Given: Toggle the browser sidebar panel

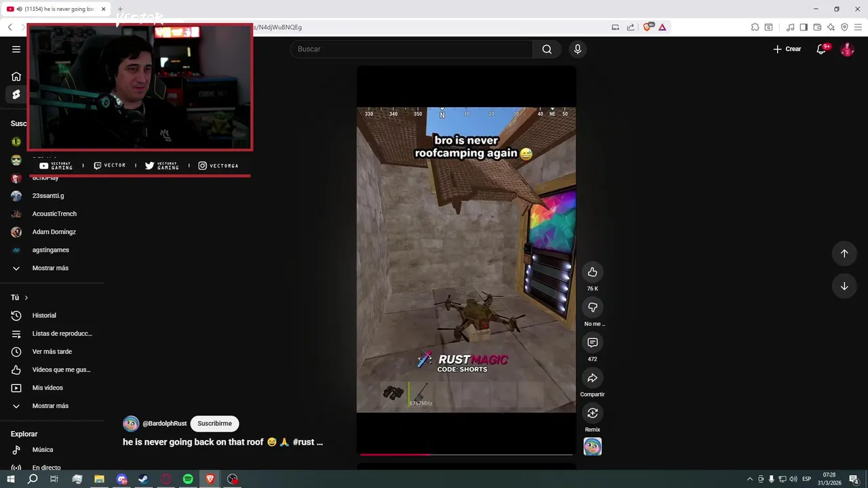Looking at the screenshot, I should tap(804, 27).
